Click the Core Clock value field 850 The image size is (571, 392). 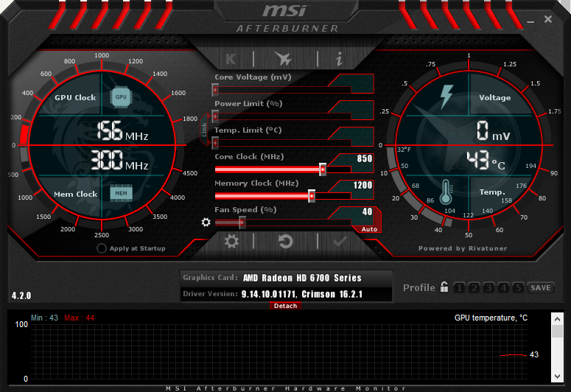pos(364,158)
